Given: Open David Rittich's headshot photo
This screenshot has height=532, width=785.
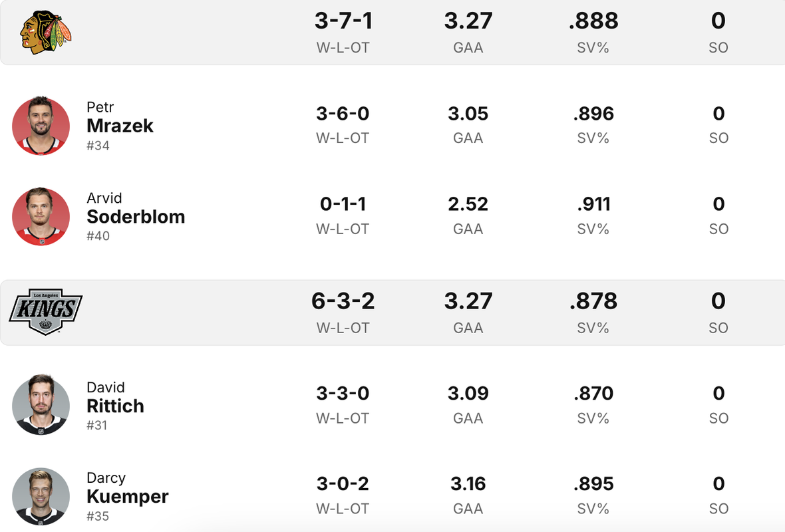Looking at the screenshot, I should 41,405.
